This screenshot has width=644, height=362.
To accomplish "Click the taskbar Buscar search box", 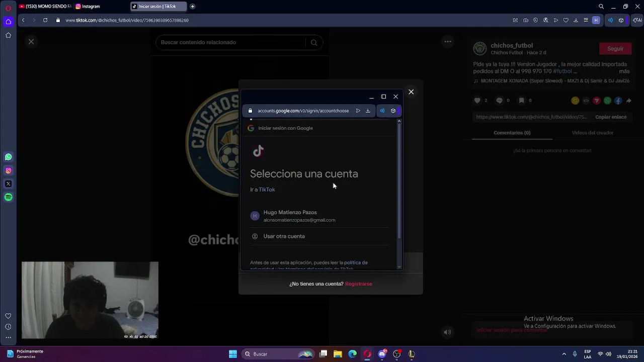I will coord(277,354).
